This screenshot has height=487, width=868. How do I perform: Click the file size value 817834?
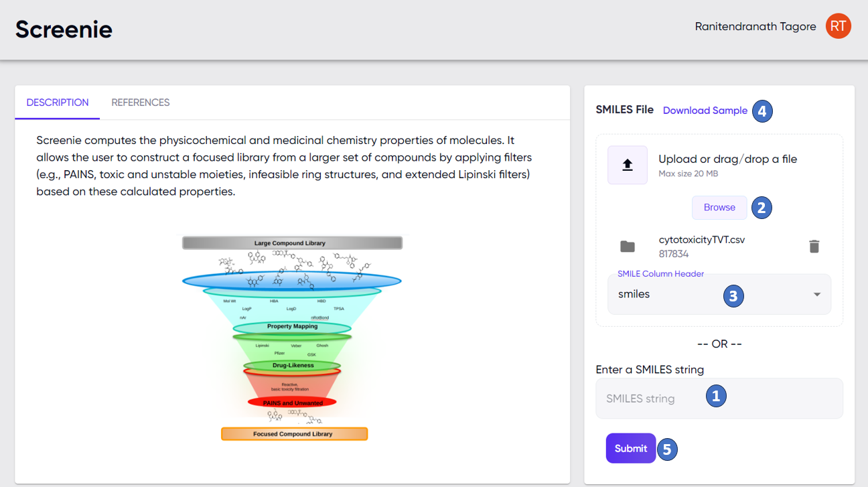[674, 254]
